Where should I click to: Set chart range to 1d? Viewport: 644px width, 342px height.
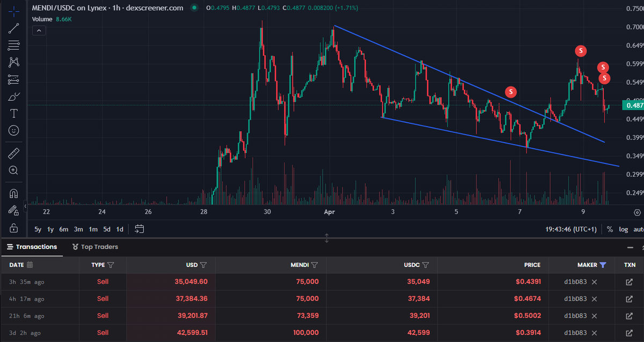coord(120,229)
